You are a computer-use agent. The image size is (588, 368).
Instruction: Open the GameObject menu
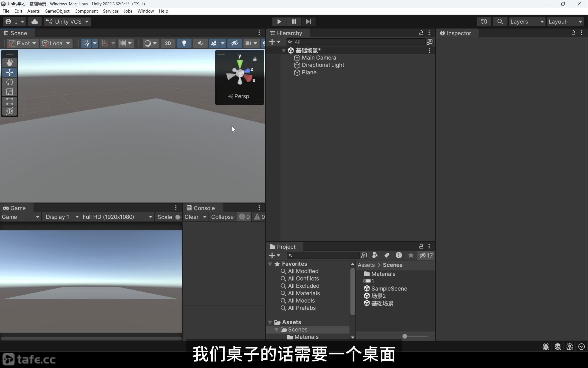point(57,11)
